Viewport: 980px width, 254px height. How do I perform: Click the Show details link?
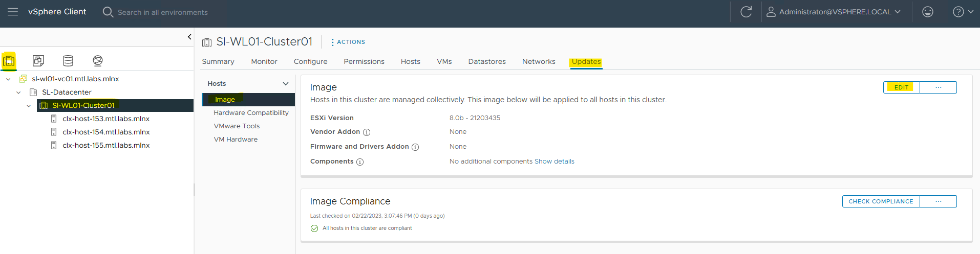coord(555,161)
